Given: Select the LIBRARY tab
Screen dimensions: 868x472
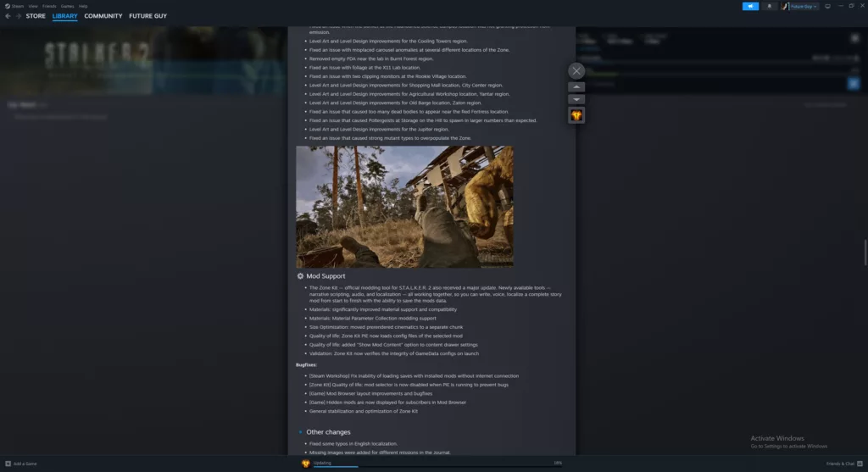Looking at the screenshot, I should (x=64, y=16).
